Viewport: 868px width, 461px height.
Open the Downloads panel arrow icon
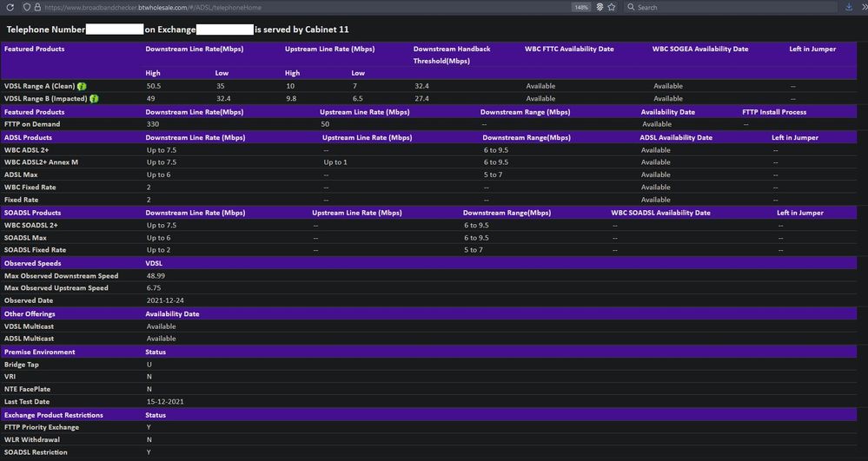pos(849,7)
